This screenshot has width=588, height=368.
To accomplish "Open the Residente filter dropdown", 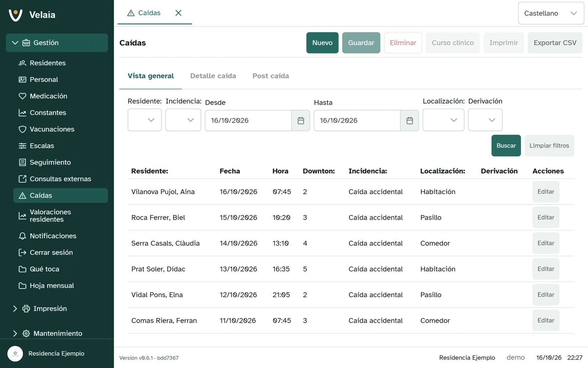I will click(x=145, y=120).
